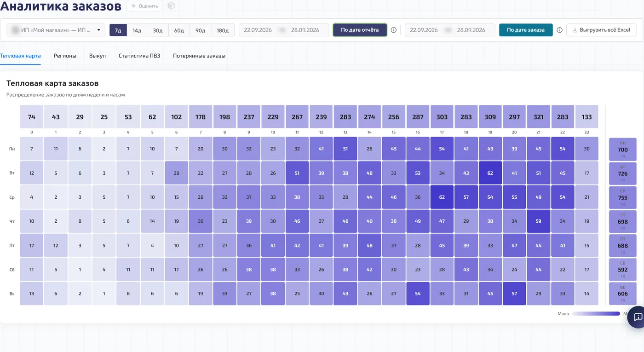Click the ВС 606 daily total card
644x352 pixels.
(623, 294)
